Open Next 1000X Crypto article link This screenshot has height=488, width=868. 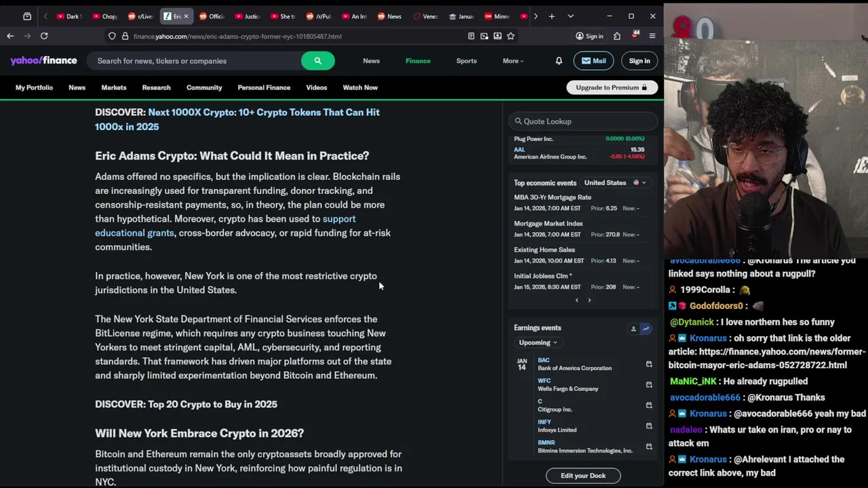coord(237,119)
